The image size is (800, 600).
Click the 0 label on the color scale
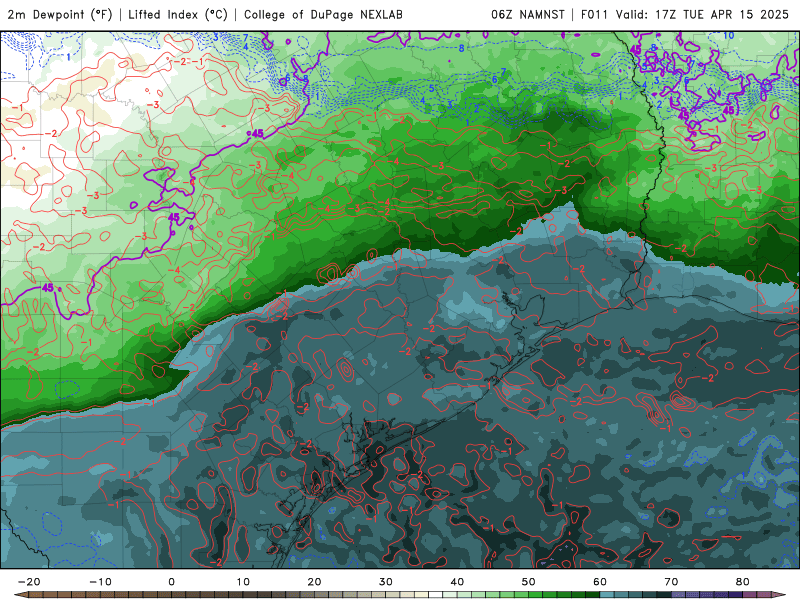tap(171, 582)
